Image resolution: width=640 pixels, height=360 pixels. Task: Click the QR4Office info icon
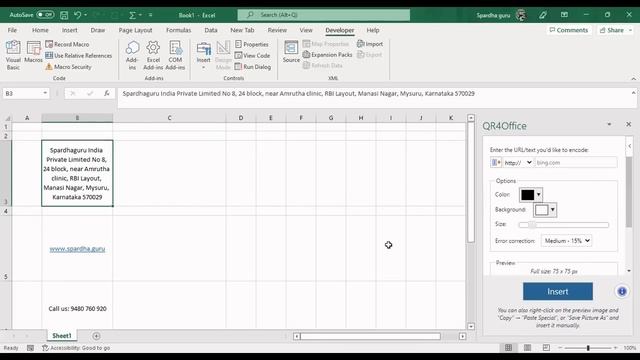click(622, 291)
